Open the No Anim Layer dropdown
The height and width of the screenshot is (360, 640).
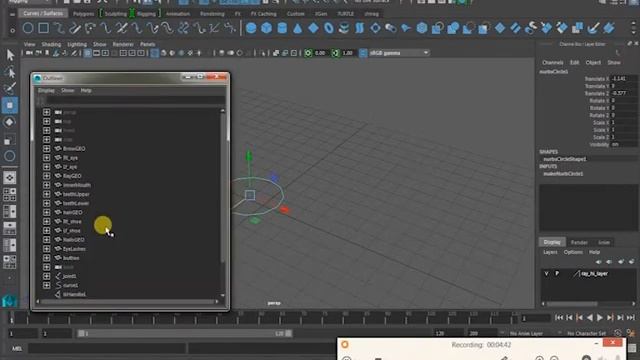click(526, 333)
